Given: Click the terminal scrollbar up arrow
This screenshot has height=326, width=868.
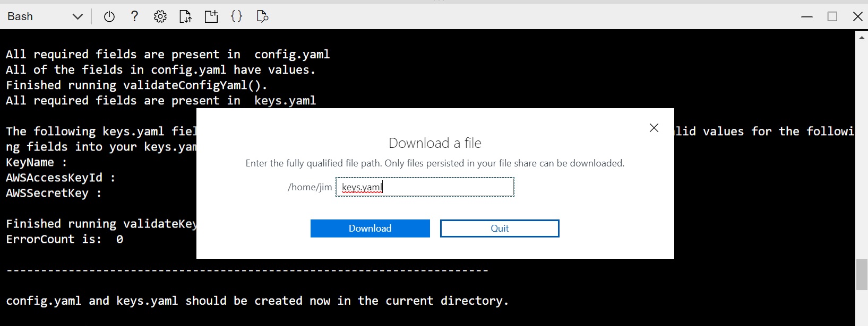Looking at the screenshot, I should pos(862,37).
